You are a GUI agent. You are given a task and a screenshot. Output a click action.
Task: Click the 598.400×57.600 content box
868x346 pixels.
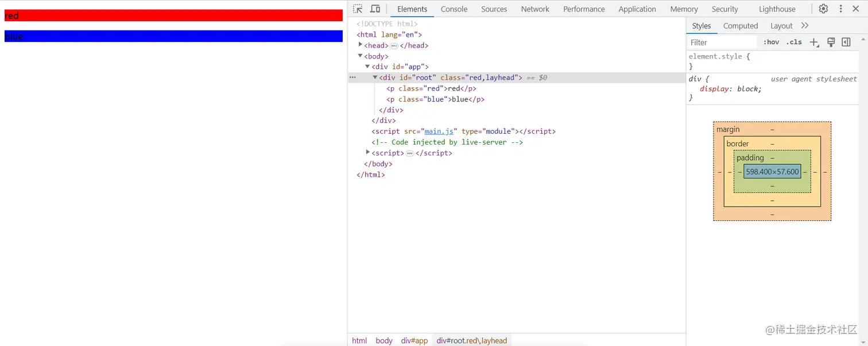pyautogui.click(x=772, y=172)
